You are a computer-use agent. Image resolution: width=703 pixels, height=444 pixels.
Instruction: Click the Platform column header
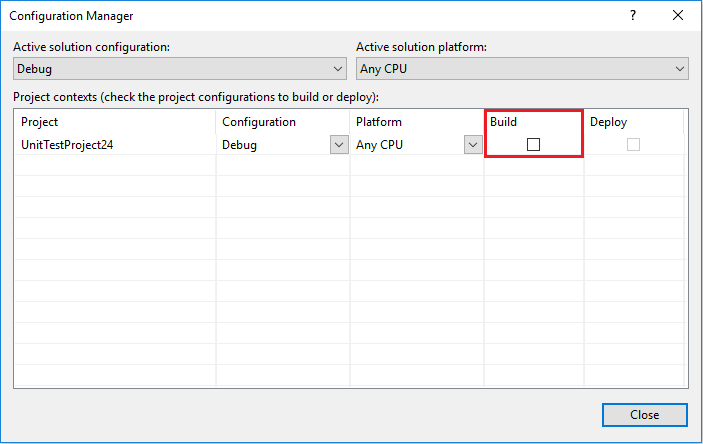pos(379,122)
